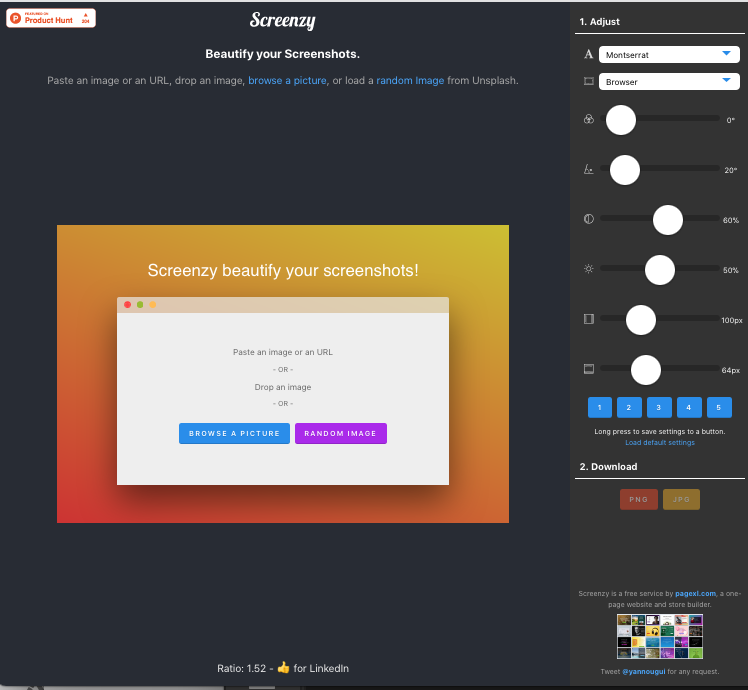Click the 'random Image' text link

[410, 81]
